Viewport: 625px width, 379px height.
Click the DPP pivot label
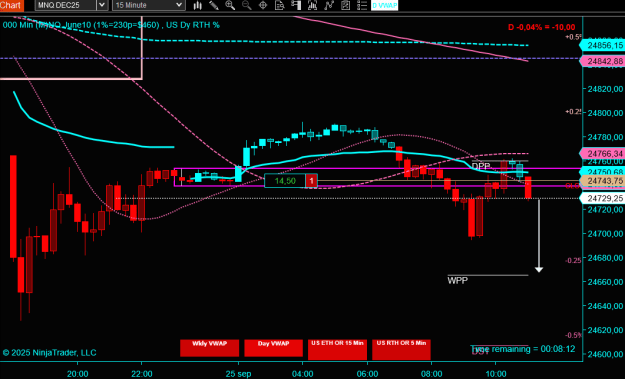pos(481,166)
